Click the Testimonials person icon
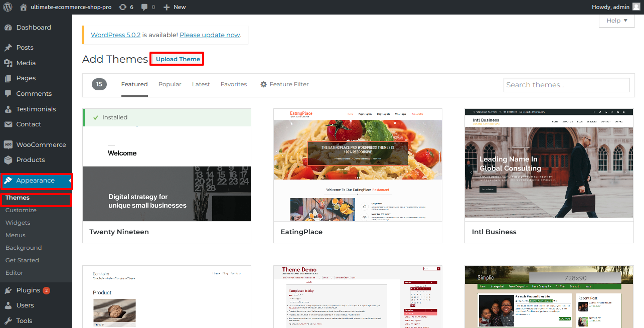Viewport: 644px width, 328px height. coord(8,109)
